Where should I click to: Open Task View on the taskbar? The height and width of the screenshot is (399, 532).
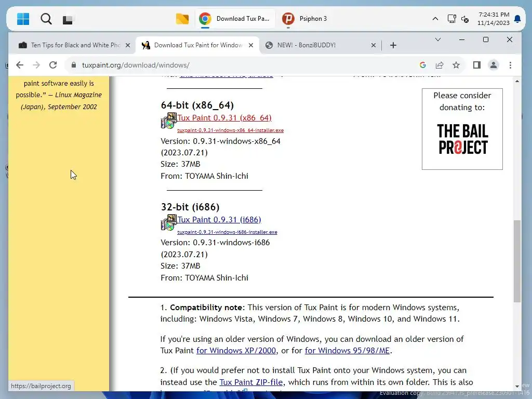(x=68, y=19)
